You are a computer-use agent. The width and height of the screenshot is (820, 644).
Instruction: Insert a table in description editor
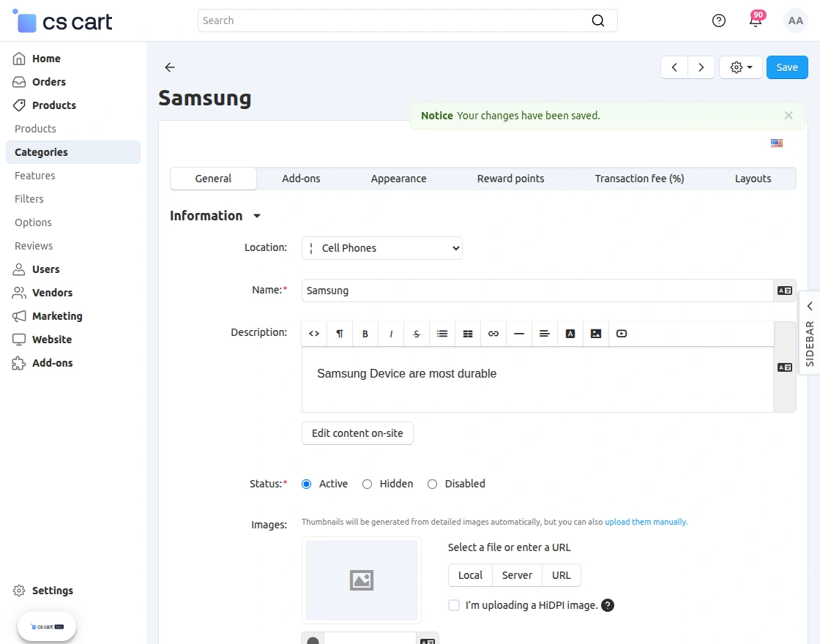coord(468,334)
